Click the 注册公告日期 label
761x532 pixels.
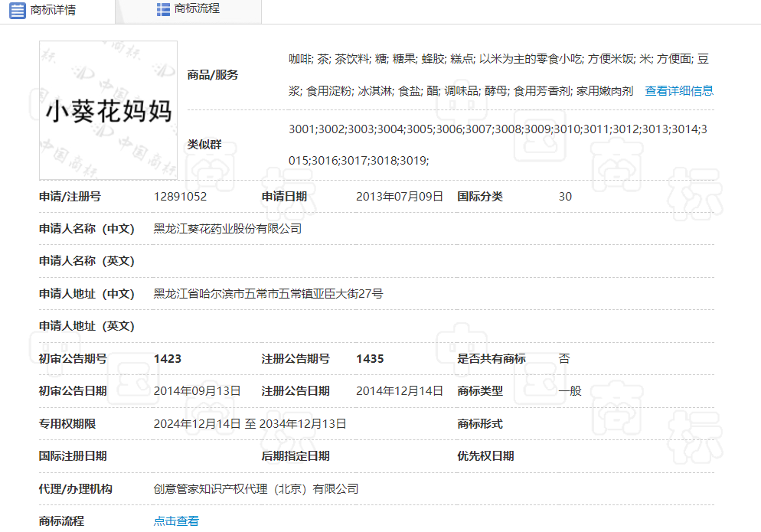click(x=296, y=391)
